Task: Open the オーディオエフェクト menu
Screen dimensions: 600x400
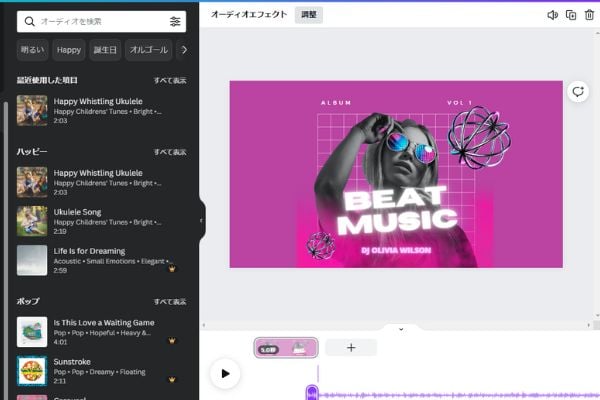Action: [249, 15]
